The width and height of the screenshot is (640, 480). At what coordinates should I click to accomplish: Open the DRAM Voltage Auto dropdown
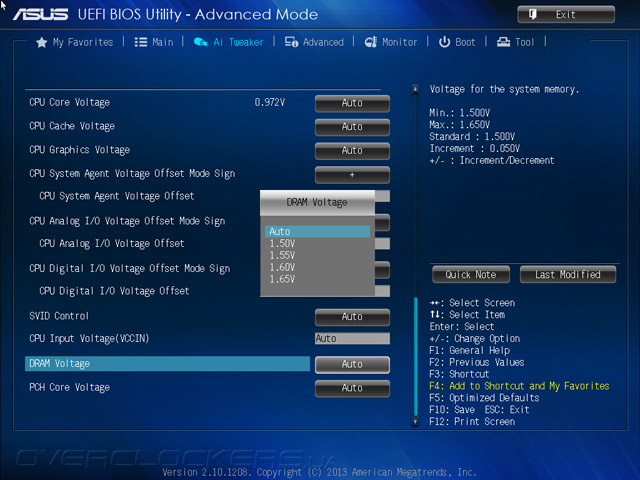click(x=352, y=364)
